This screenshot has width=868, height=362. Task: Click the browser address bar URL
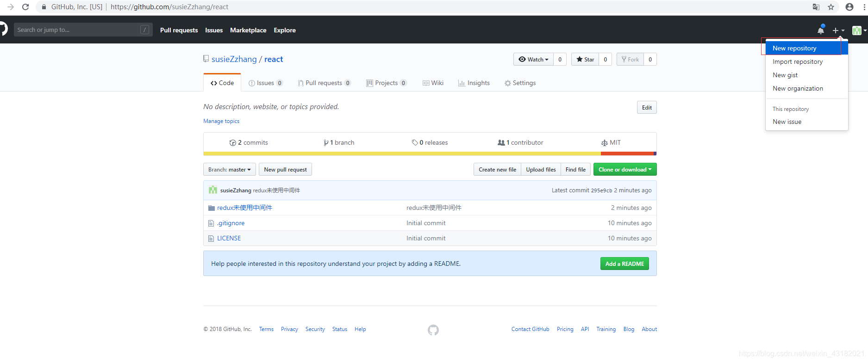coord(169,7)
